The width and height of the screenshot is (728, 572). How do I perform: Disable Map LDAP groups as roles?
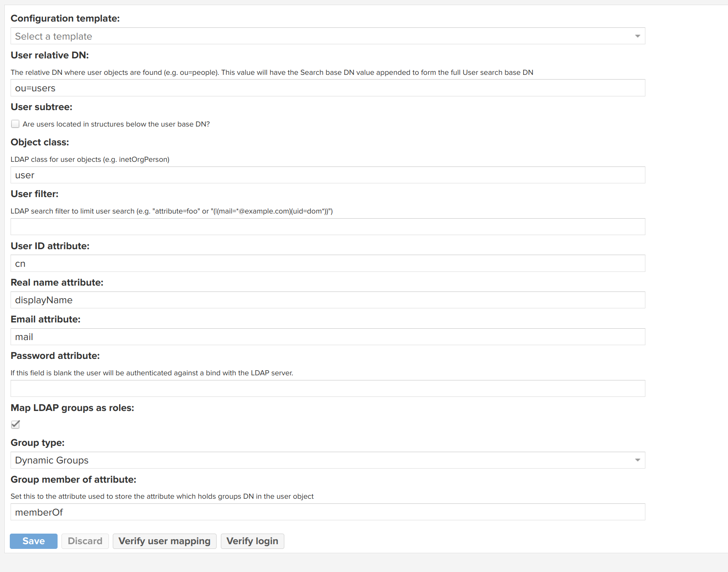[x=15, y=424]
